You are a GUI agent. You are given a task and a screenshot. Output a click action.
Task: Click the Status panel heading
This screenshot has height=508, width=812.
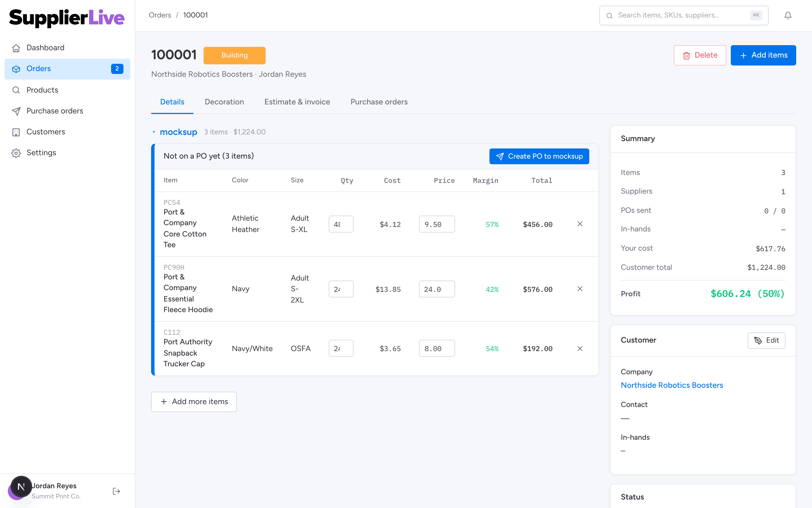(632, 497)
